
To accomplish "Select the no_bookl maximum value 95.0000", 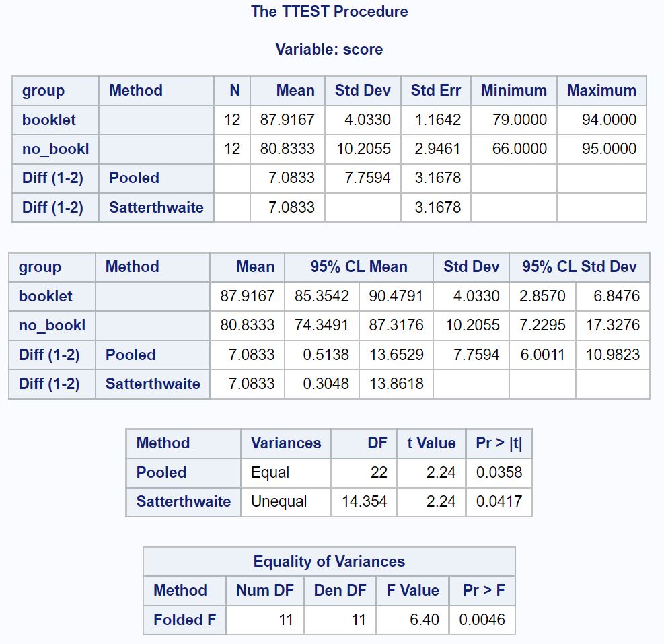I will (x=609, y=149).
